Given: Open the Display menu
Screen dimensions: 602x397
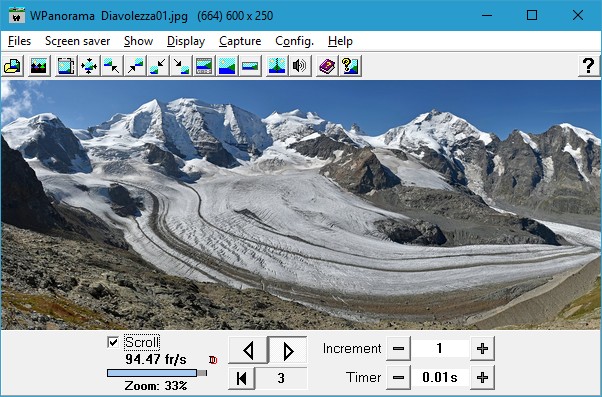Looking at the screenshot, I should pos(186,41).
